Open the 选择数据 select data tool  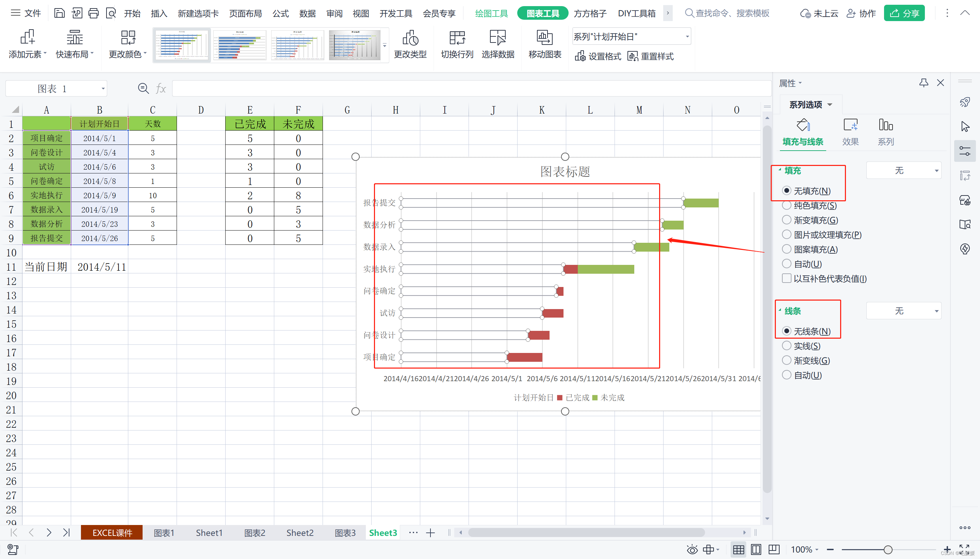497,38
